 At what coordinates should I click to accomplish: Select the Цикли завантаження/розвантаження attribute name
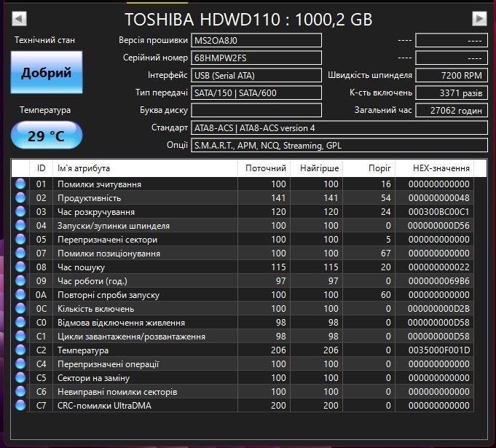[131, 337]
